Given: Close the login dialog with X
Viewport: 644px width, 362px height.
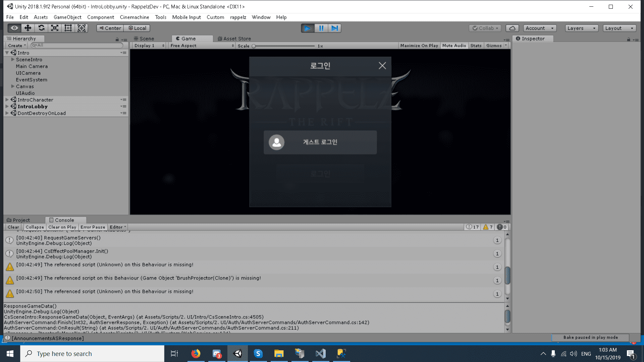Looking at the screenshot, I should pyautogui.click(x=382, y=66).
